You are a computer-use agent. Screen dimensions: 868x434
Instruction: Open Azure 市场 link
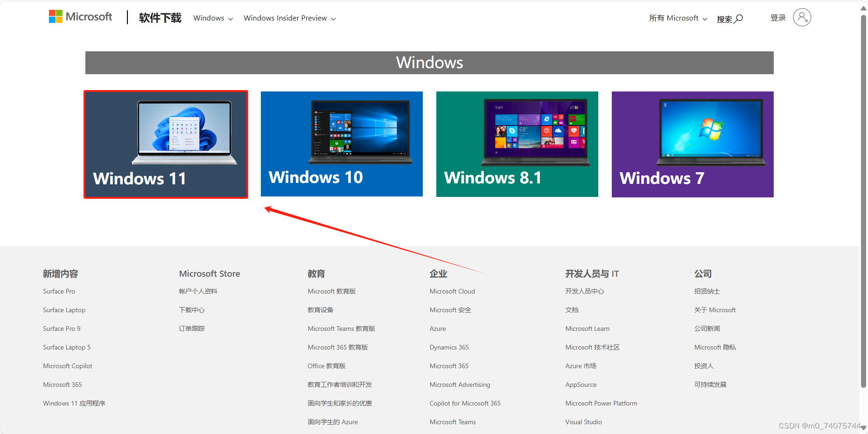click(x=581, y=366)
